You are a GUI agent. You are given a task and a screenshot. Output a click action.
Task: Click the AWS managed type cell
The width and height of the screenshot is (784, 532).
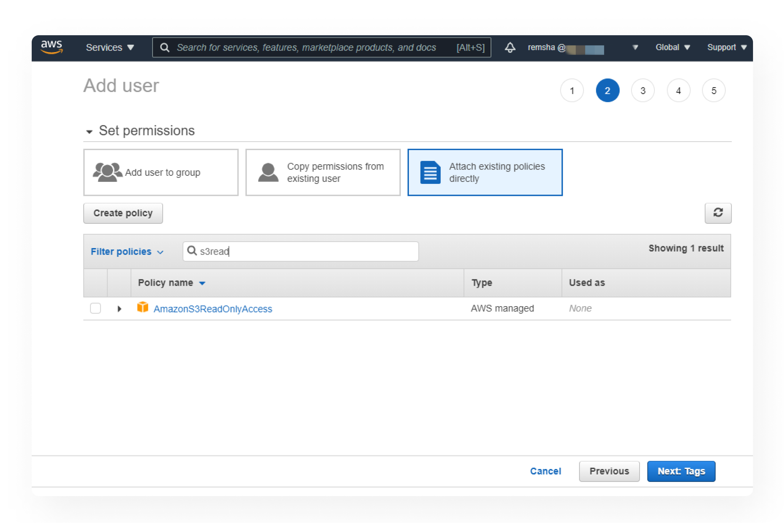[x=502, y=308]
